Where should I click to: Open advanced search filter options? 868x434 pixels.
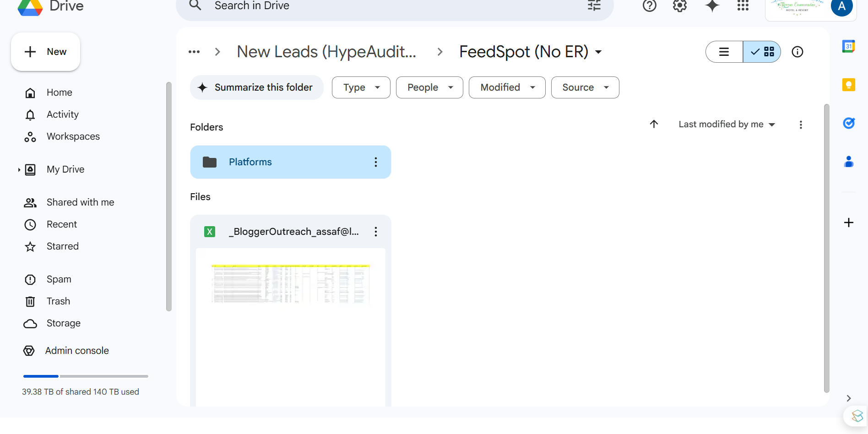(594, 5)
